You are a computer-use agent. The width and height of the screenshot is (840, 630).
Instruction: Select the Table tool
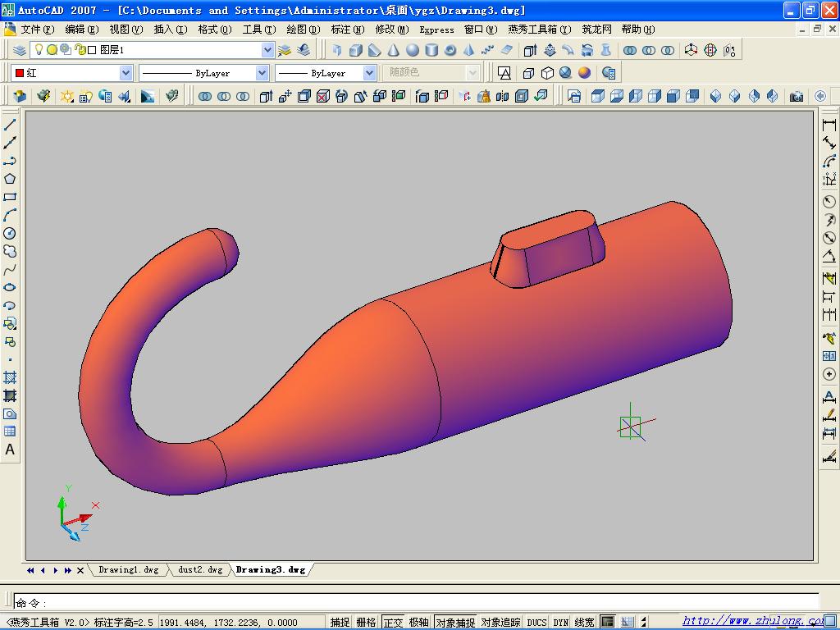pos(10,431)
